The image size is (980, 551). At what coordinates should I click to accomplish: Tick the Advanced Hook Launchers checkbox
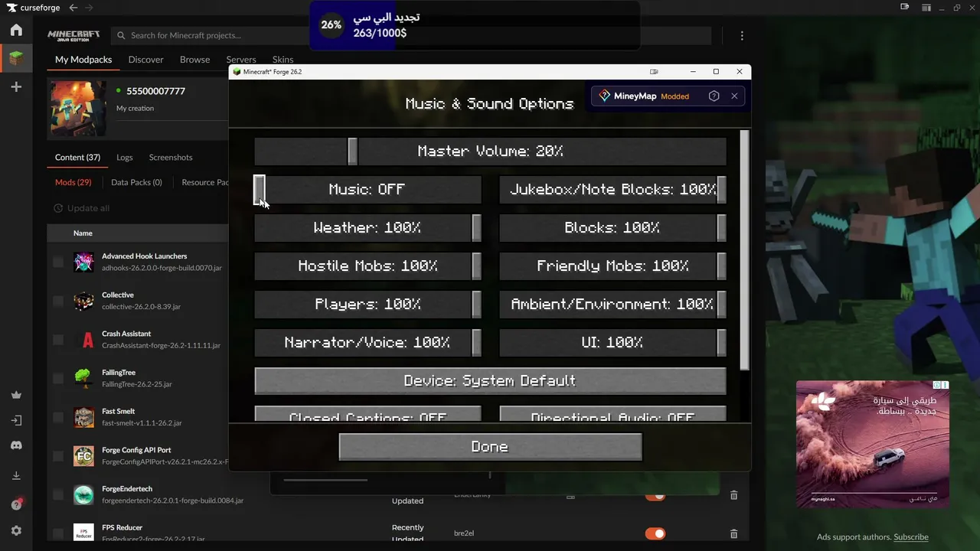[58, 262]
